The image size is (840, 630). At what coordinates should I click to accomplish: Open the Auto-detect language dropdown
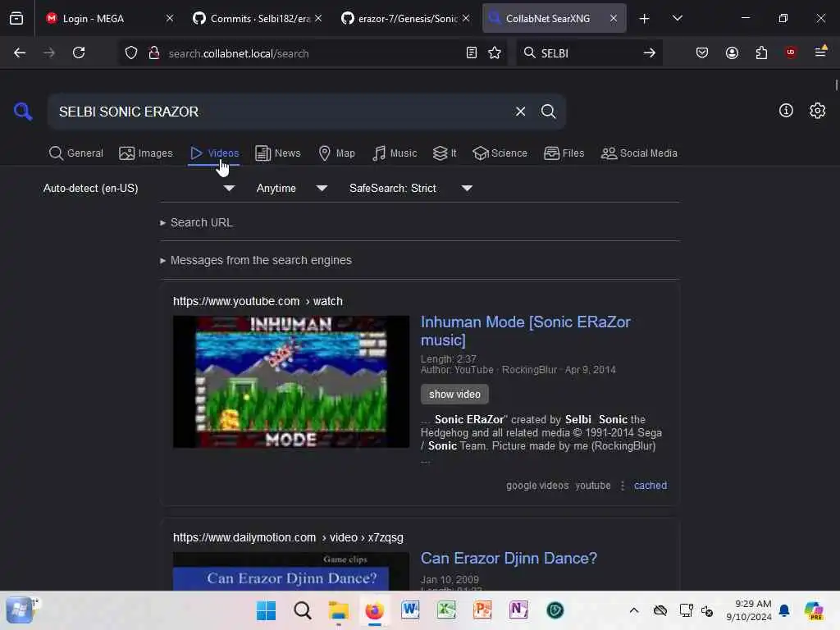(x=139, y=188)
